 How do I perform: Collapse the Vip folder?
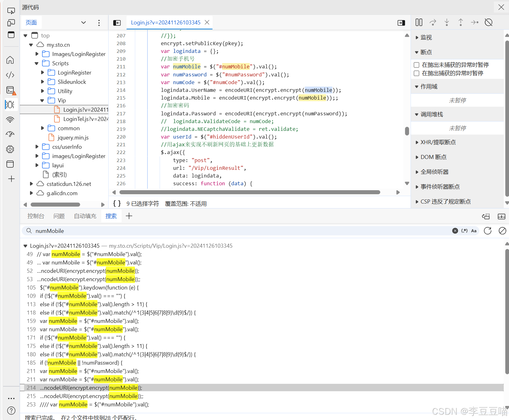[42, 101]
